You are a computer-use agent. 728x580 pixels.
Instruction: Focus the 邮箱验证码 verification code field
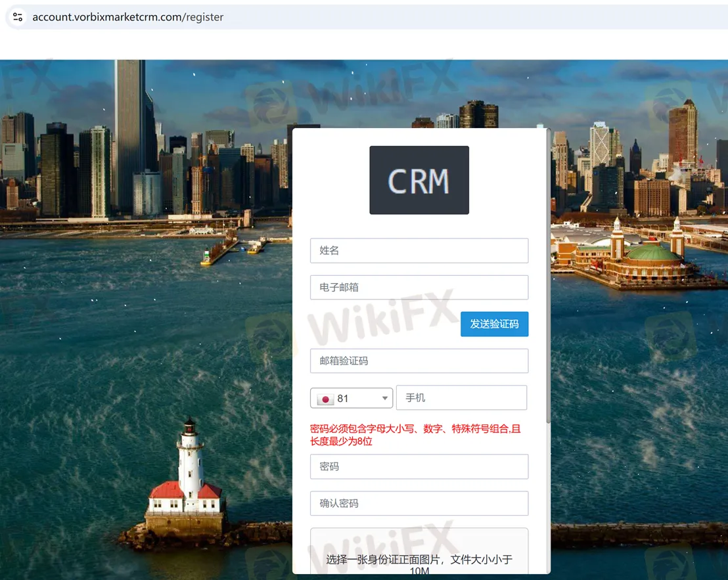coord(419,361)
